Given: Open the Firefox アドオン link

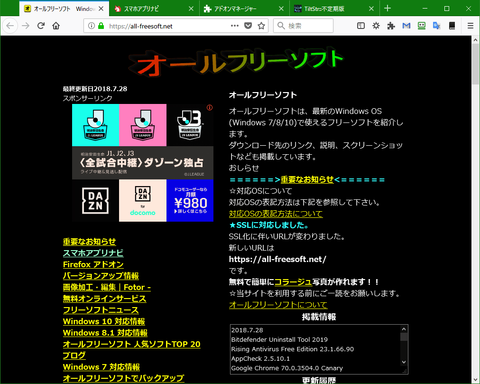Looking at the screenshot, I should pyautogui.click(x=93, y=265).
